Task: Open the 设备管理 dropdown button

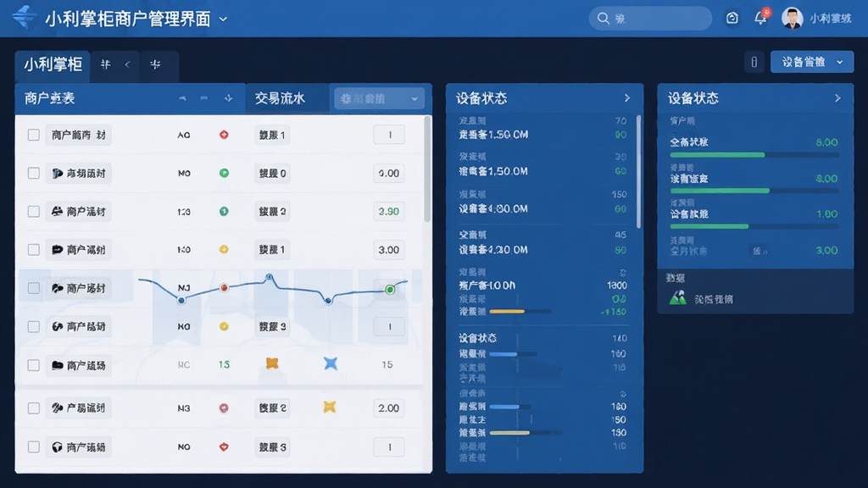Action: coord(811,62)
